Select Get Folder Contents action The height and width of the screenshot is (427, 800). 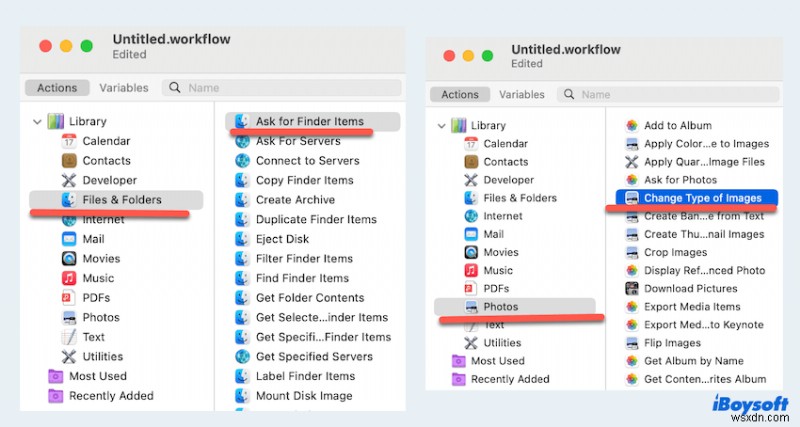pyautogui.click(x=310, y=297)
